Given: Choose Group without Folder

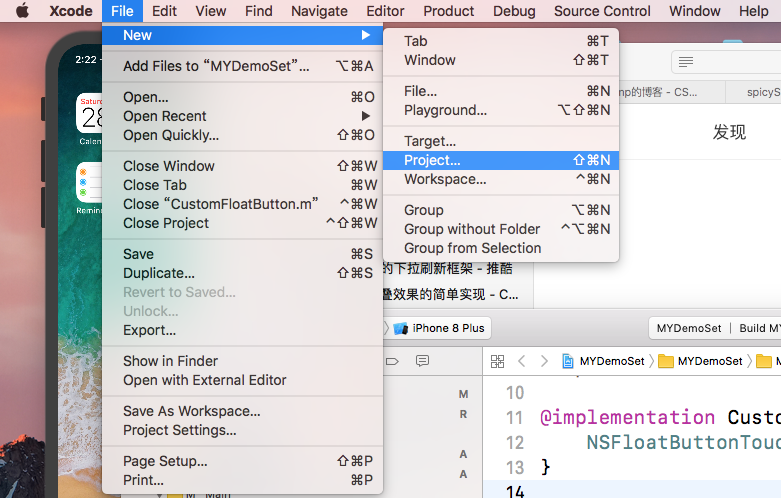Looking at the screenshot, I should [501, 229].
